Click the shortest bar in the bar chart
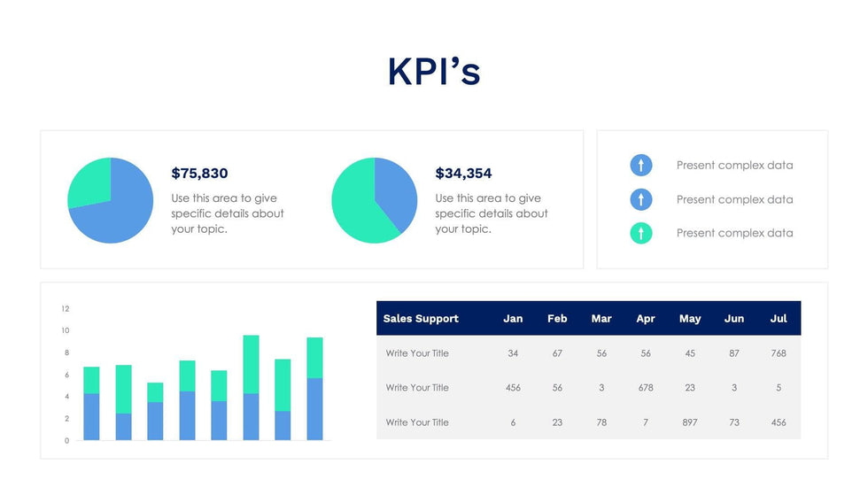 tap(155, 412)
